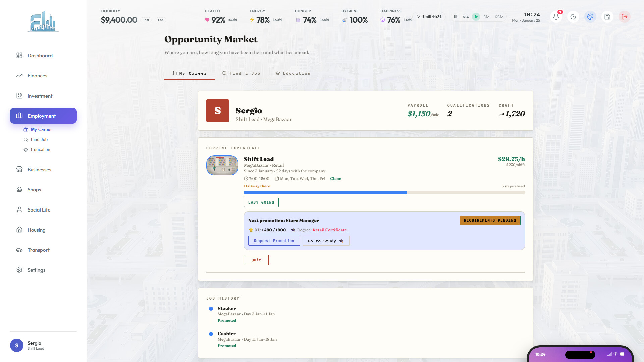The height and width of the screenshot is (362, 644).
Task: Open the Sergio profile in sidebar footer
Action: pyautogui.click(x=43, y=345)
